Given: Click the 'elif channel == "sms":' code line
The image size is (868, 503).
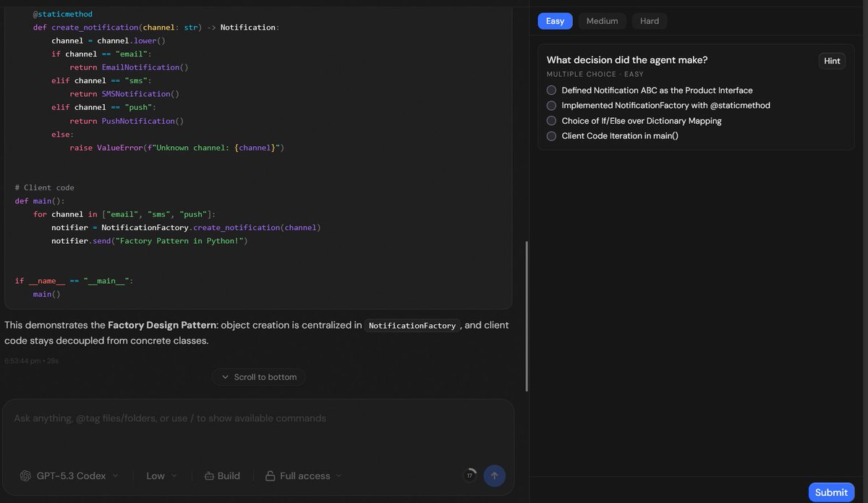Looking at the screenshot, I should pyautogui.click(x=102, y=80).
